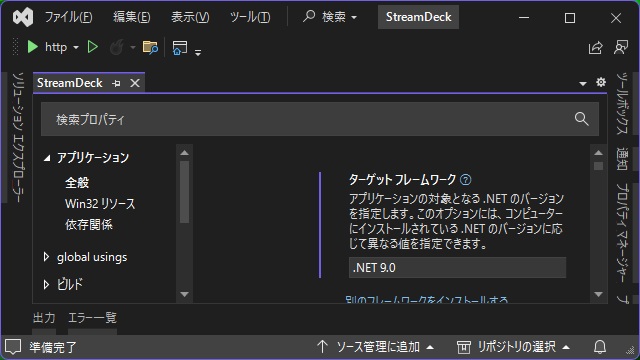This screenshot has height=360, width=640.
Task: Collapse the アプリケーション tree section
Action: pos(47,158)
